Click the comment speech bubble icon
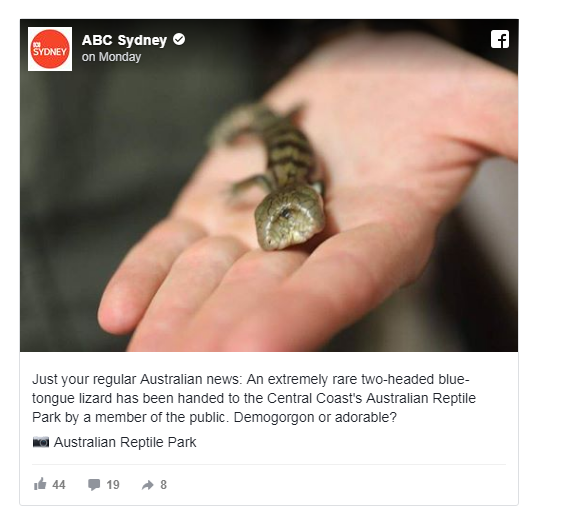This screenshot has width=562, height=519. (x=94, y=485)
